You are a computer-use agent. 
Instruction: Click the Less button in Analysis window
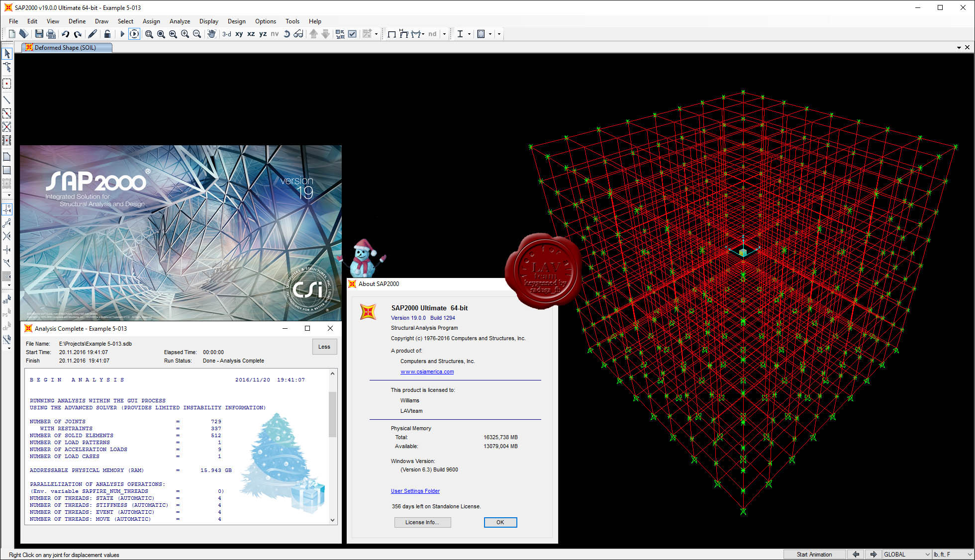[x=324, y=347]
